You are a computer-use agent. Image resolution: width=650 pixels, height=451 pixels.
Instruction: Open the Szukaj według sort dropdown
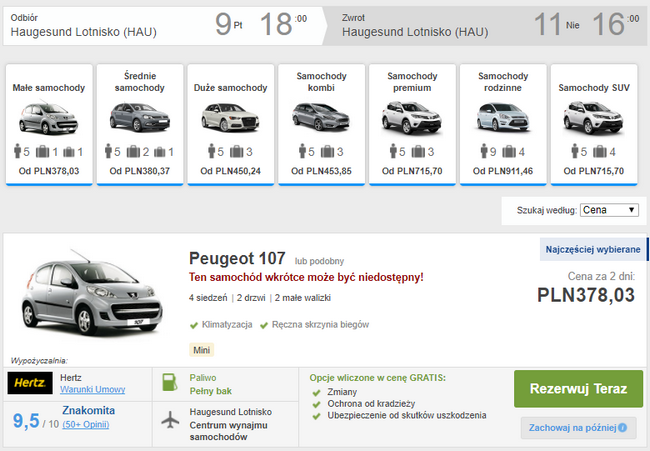pyautogui.click(x=609, y=210)
